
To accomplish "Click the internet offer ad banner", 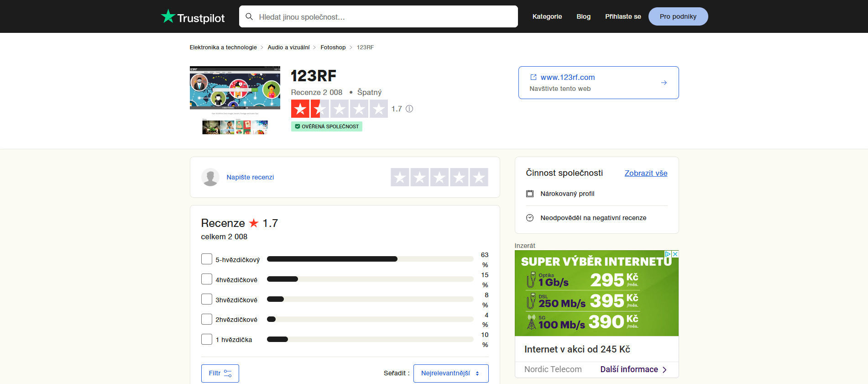I will coord(596,293).
